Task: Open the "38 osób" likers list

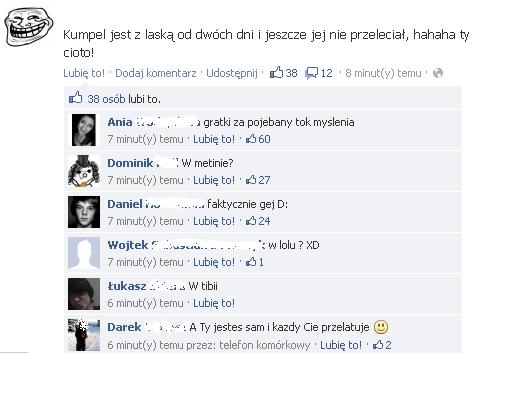Action: pos(106,99)
